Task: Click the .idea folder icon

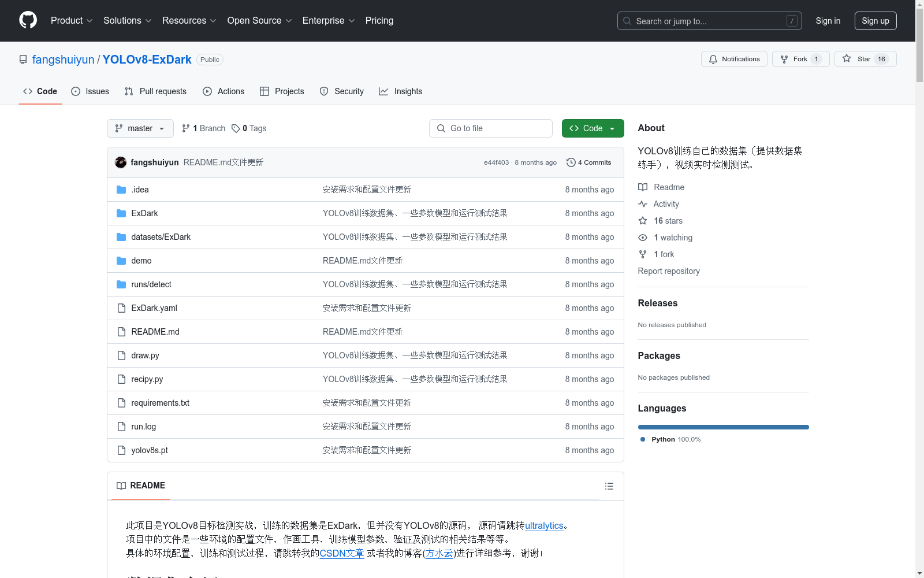Action: (121, 190)
